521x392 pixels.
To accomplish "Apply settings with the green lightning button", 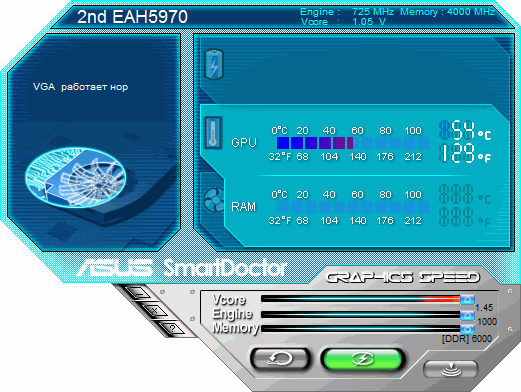I will click(x=363, y=359).
